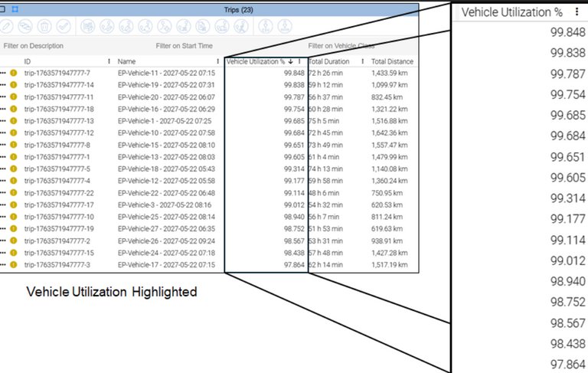Select the EP-Vehicle-26 - 2027-05-22 09:24 cell
The height and width of the screenshot is (373, 588).
(166, 240)
